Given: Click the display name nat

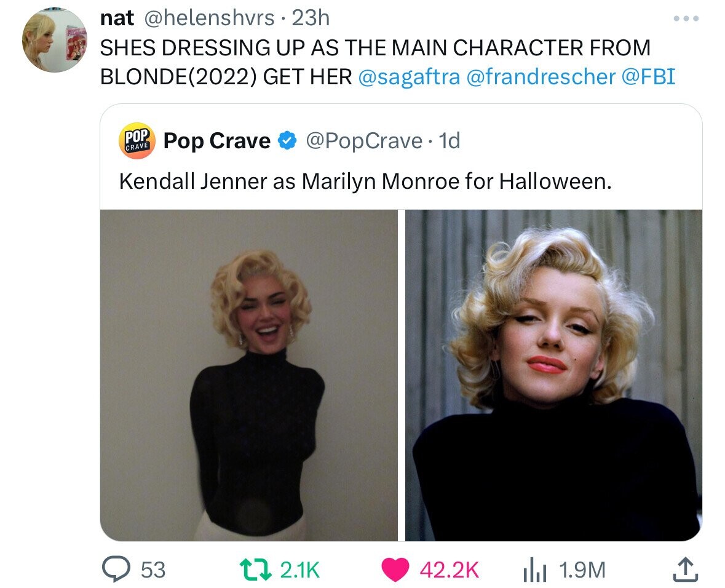Looking at the screenshot, I should [x=117, y=18].
